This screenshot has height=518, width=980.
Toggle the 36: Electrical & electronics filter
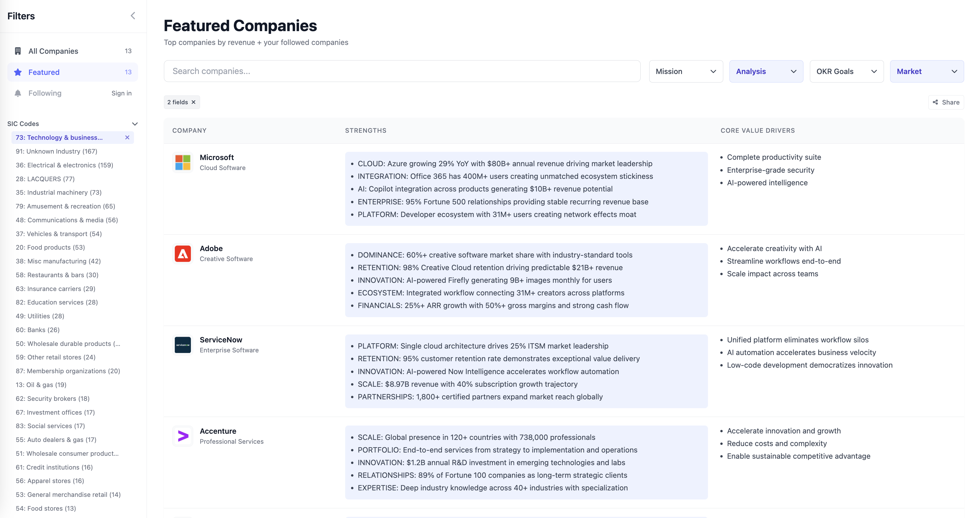click(x=64, y=165)
